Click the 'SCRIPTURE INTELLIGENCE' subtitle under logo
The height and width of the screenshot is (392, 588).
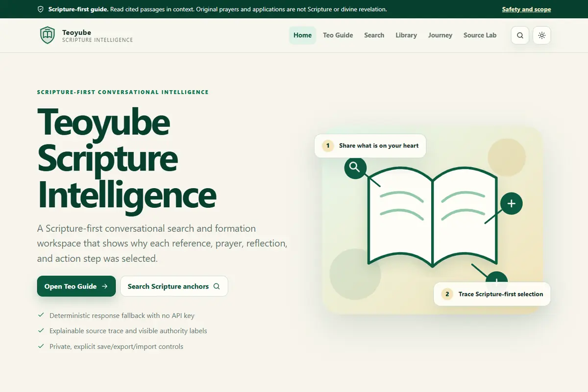click(98, 40)
